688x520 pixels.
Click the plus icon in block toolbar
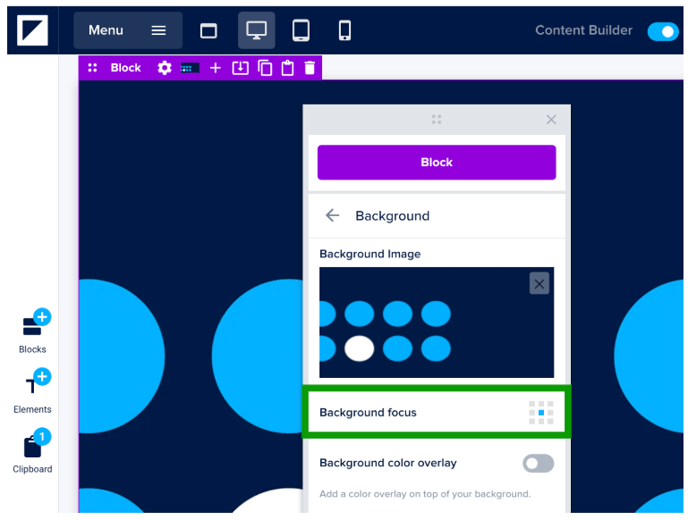click(215, 68)
